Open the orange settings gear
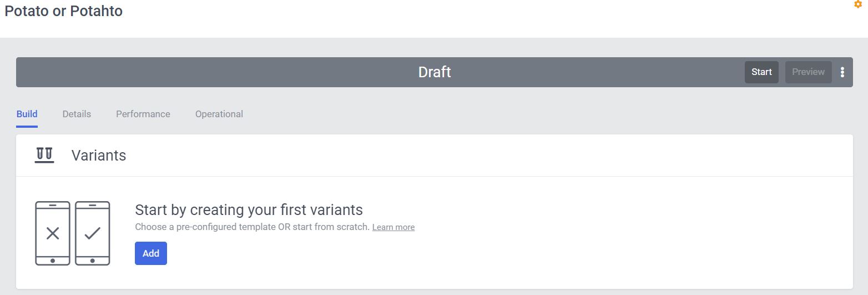The height and width of the screenshot is (295, 868). (x=857, y=4)
